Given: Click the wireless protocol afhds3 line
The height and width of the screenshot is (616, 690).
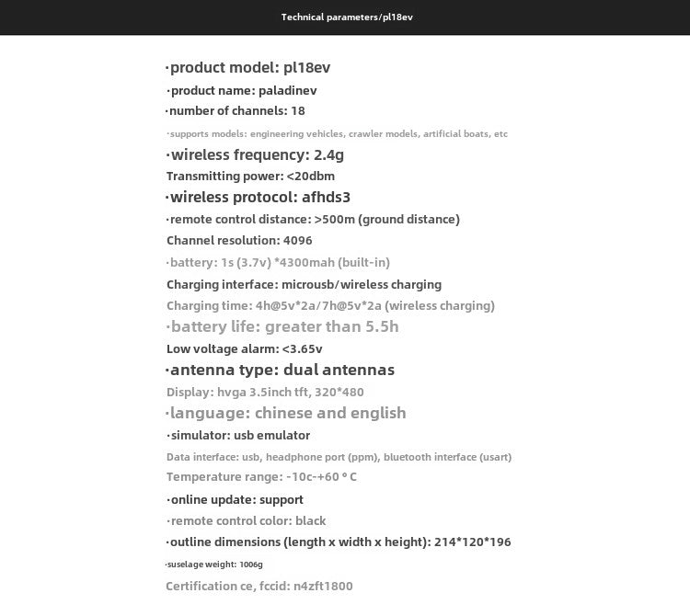Looking at the screenshot, I should [x=259, y=197].
